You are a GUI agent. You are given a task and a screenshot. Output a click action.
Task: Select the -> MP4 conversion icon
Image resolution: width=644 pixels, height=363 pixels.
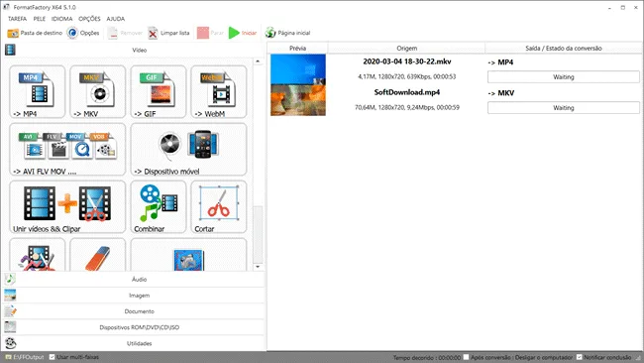38,91
